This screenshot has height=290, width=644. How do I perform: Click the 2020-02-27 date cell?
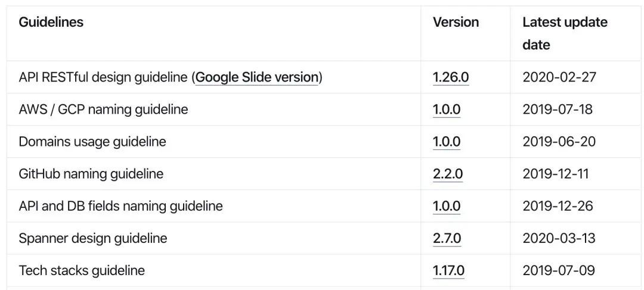[x=559, y=77]
